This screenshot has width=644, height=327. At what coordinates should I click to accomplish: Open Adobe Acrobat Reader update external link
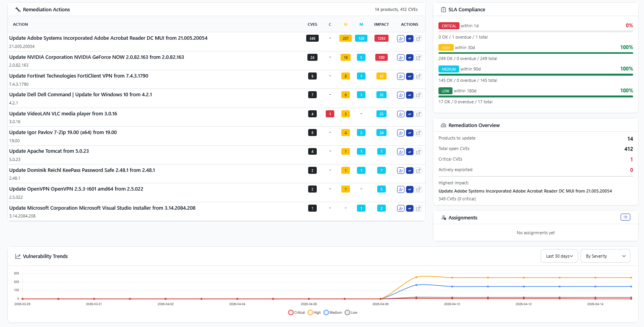click(x=419, y=39)
